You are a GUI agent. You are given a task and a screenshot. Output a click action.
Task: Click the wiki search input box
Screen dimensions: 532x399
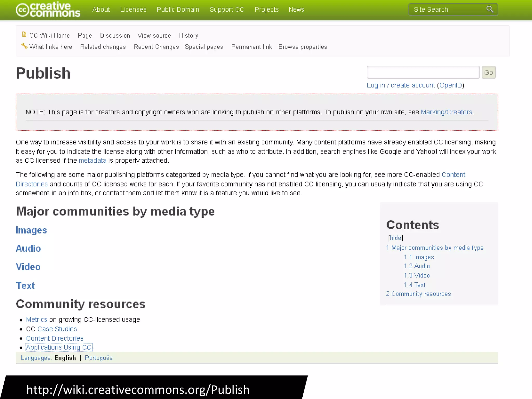tap(423, 72)
